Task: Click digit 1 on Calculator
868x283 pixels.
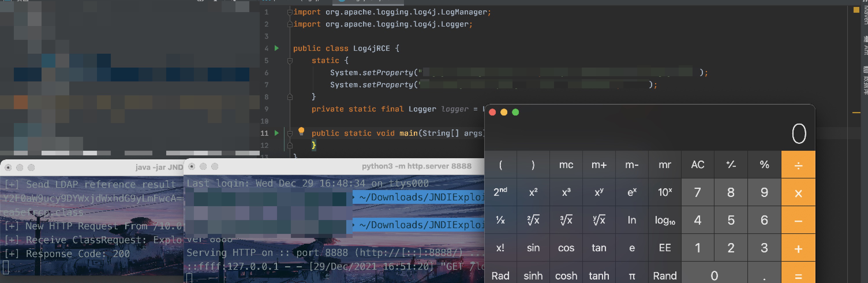Action: (x=697, y=247)
